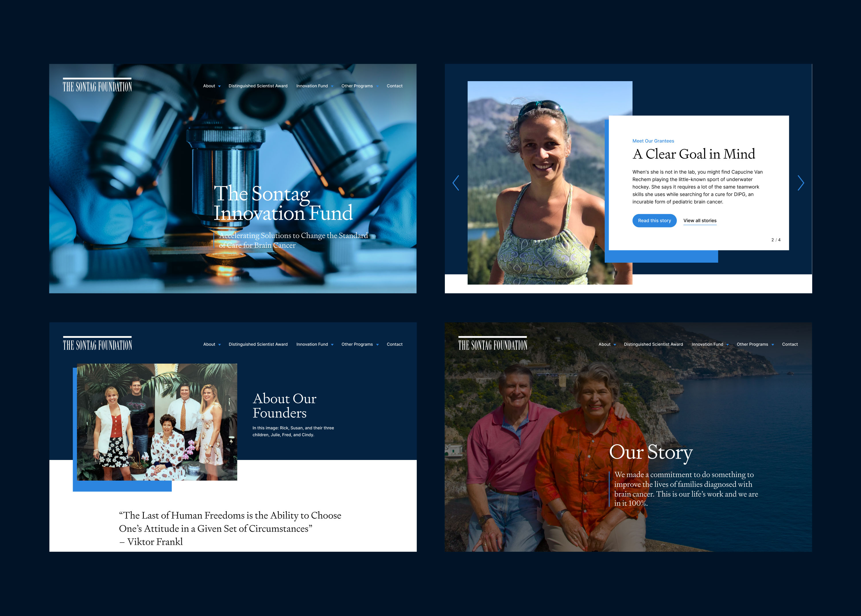Open Other Programs menu on microscope hero page
The width and height of the screenshot is (861, 616).
[x=357, y=86]
